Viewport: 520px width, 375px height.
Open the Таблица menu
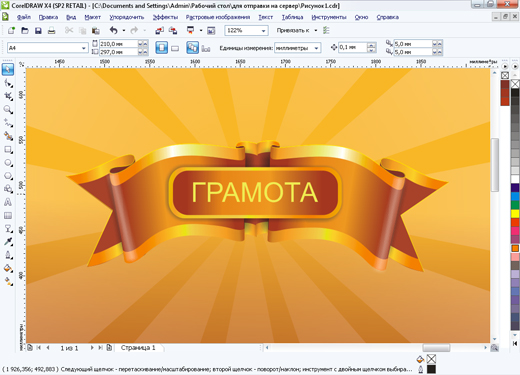(x=292, y=17)
